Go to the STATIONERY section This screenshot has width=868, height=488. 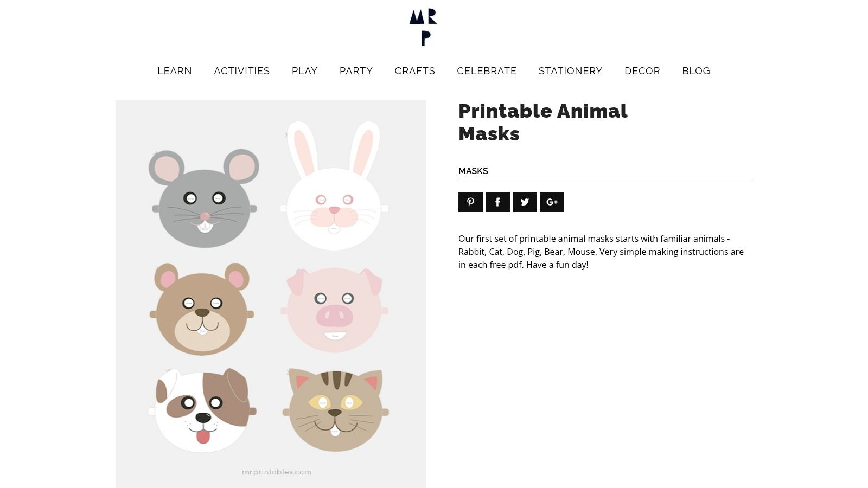tap(570, 71)
